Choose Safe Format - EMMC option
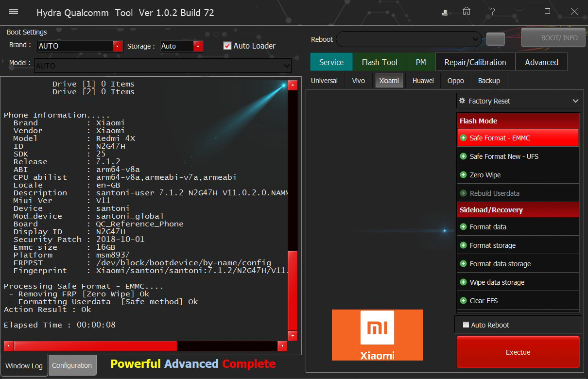Screen dimensions: 588x379 [518, 138]
